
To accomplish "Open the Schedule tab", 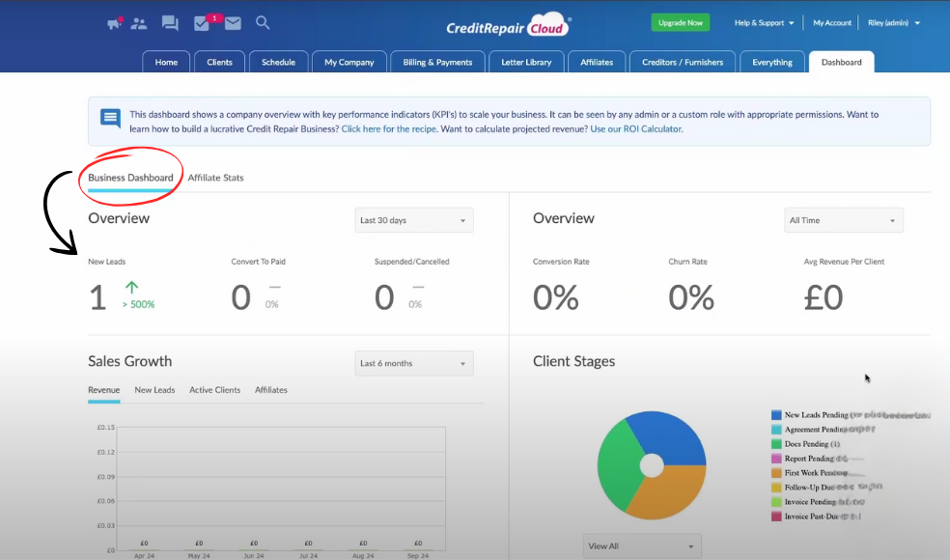I will point(279,62).
